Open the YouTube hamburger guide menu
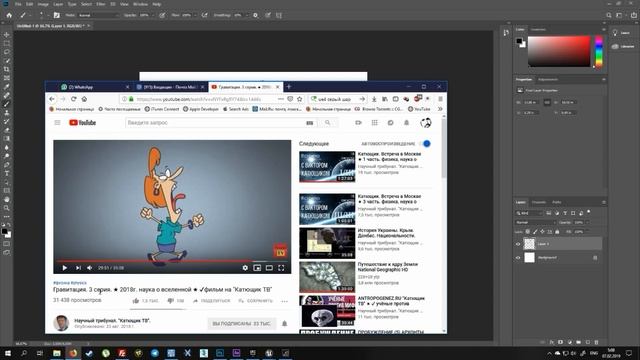Image resolution: width=640 pixels, height=360 pixels. coord(57,122)
